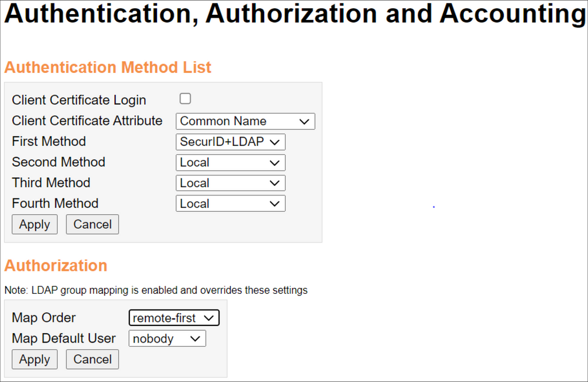Viewport: 588px width, 382px height.
Task: Click the Client Certificate Login label text
Action: [79, 100]
